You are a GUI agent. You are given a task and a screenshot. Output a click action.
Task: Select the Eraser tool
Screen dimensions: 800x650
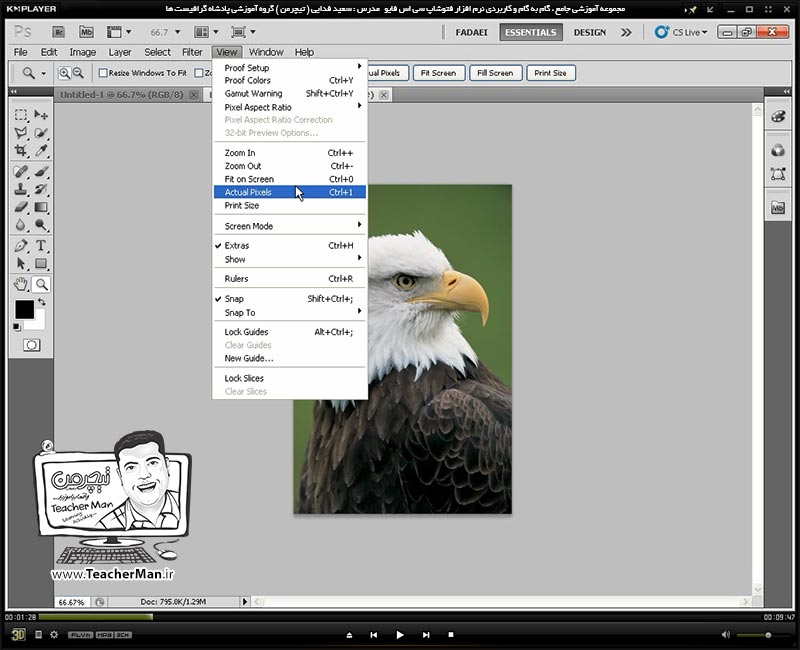[x=21, y=207]
